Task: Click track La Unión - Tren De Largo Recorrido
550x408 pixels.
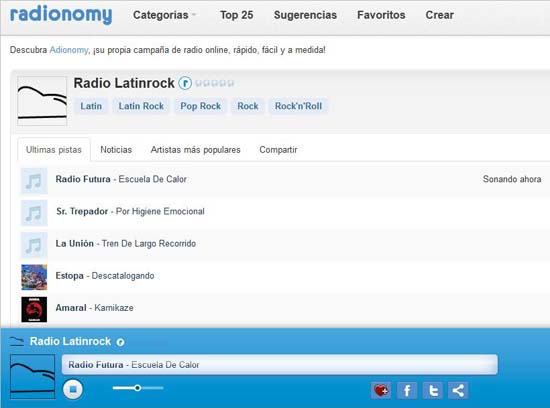Action: [x=126, y=243]
